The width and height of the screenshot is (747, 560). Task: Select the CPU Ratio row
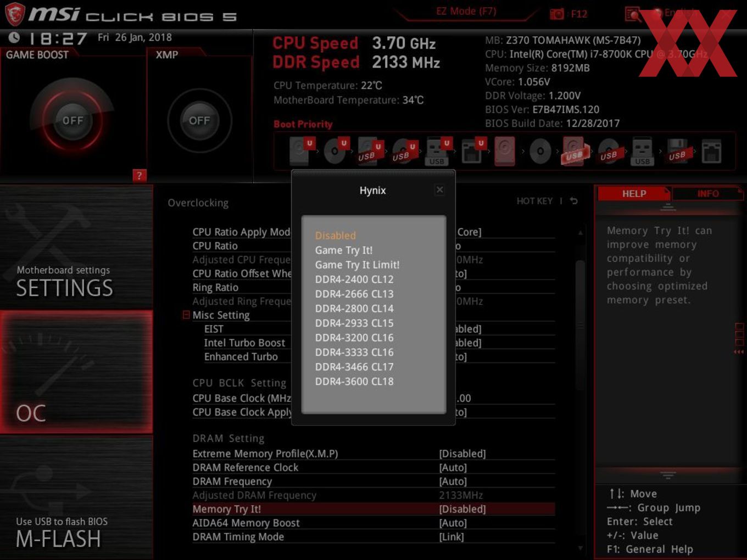click(x=374, y=245)
